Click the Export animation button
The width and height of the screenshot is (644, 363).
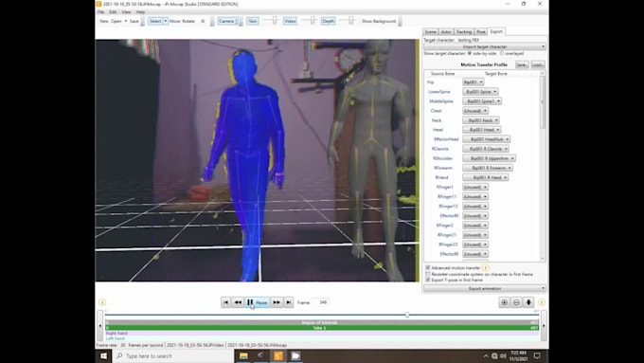(x=485, y=288)
